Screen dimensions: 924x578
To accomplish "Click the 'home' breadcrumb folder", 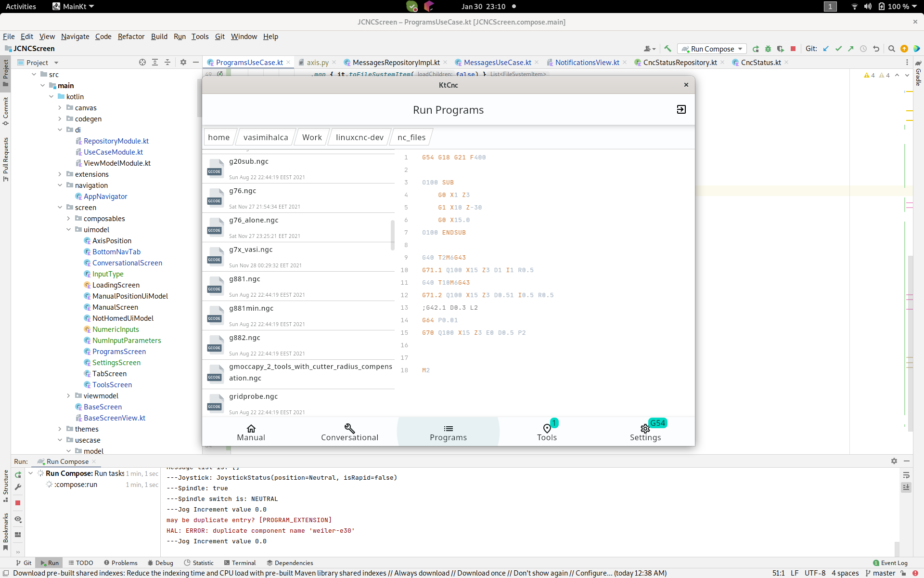I will coord(219,137).
